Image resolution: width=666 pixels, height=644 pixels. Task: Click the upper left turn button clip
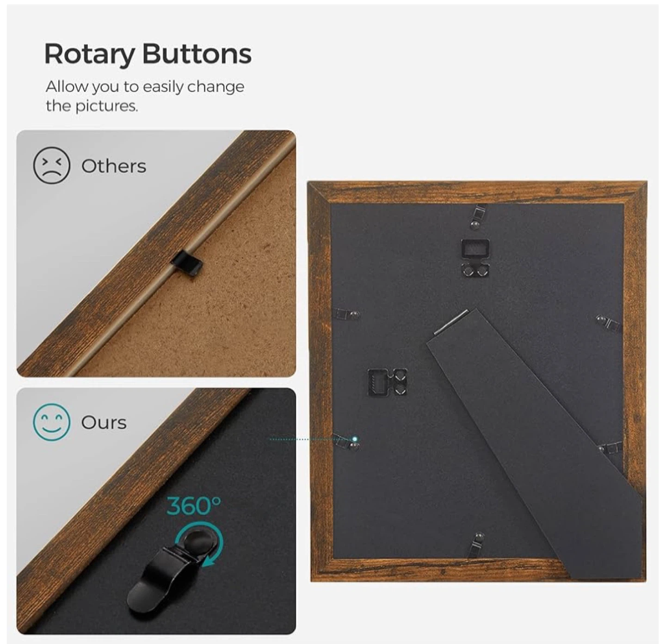[x=346, y=314]
